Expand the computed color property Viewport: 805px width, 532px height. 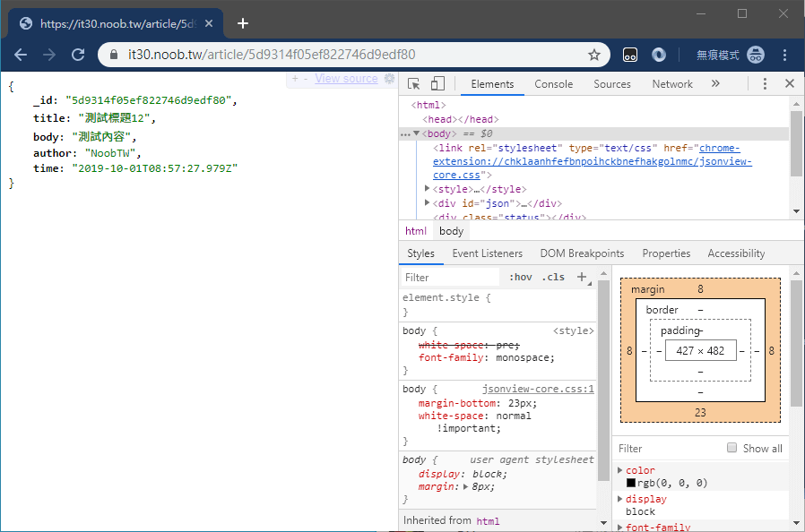point(619,470)
